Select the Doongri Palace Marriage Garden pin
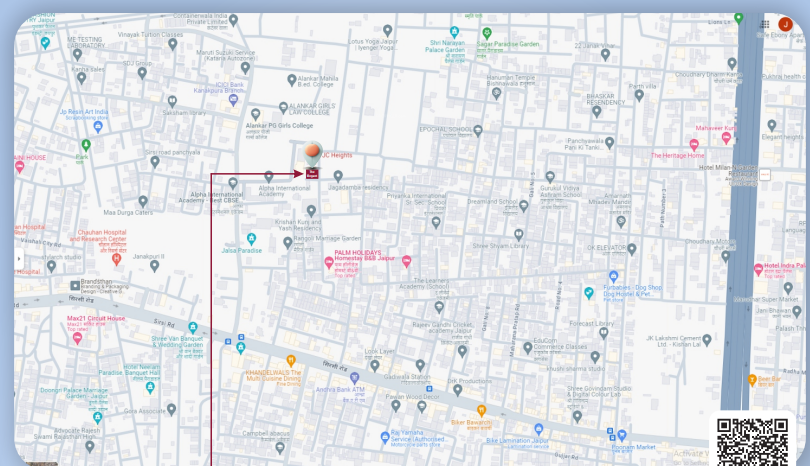 [x=98, y=417]
